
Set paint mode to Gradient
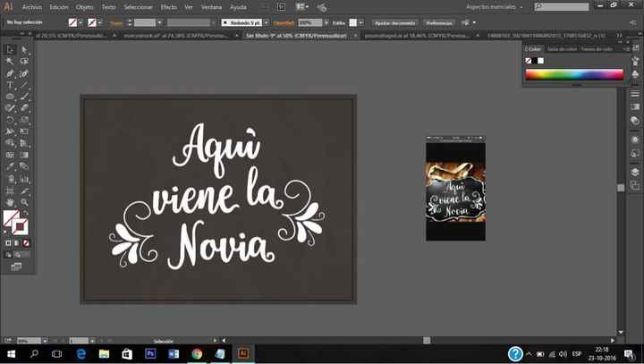17,243
